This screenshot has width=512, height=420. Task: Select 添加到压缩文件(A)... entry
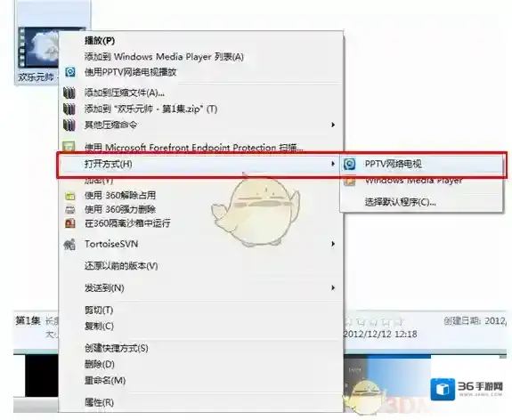pos(125,93)
